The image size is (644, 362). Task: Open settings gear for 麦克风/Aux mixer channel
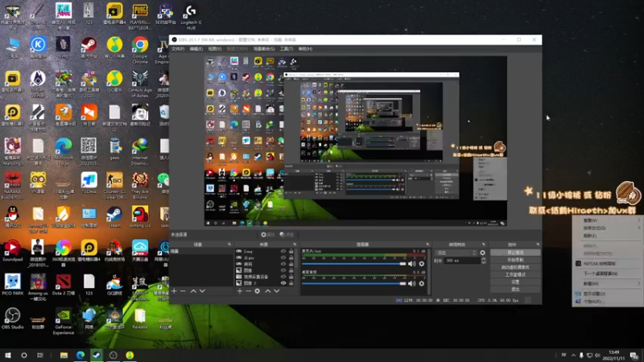click(x=421, y=264)
